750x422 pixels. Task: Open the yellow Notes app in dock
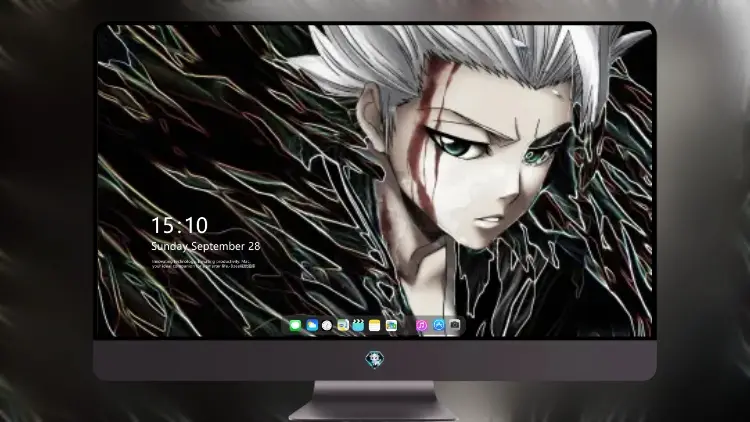[x=375, y=326]
